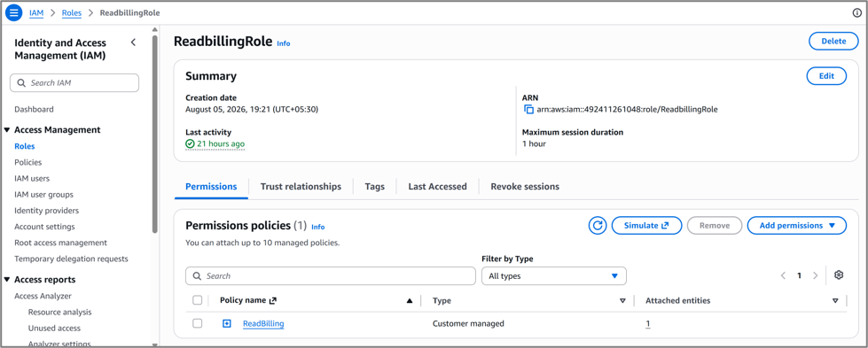Open the Roles breadcrumb link
This screenshot has width=868, height=348.
point(72,12)
